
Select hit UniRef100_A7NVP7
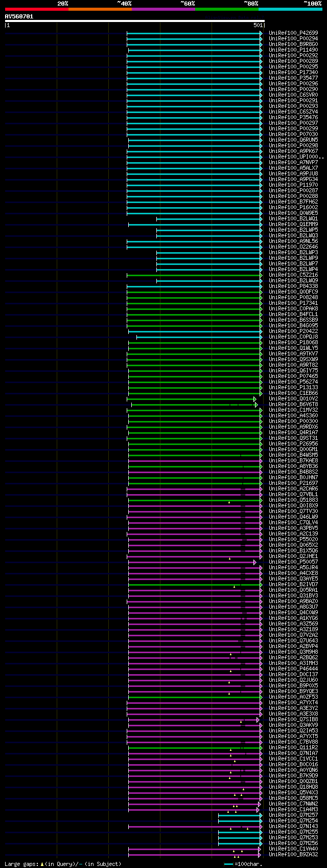(x=293, y=162)
